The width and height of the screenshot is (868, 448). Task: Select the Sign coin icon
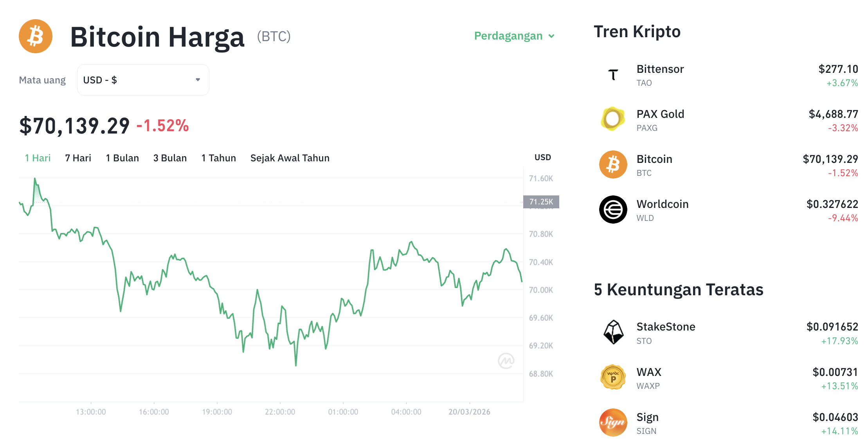(x=613, y=423)
